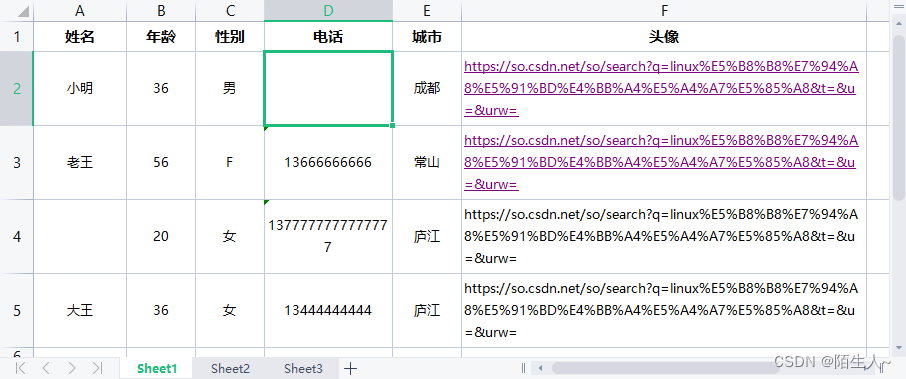
Task: Click the plain URL cell in row 5
Action: click(664, 311)
